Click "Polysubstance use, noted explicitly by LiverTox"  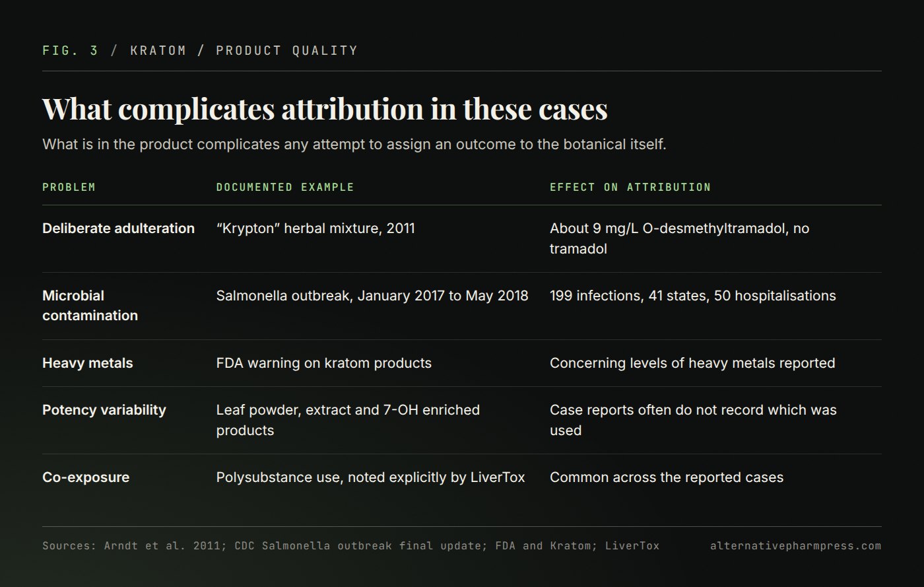click(370, 477)
